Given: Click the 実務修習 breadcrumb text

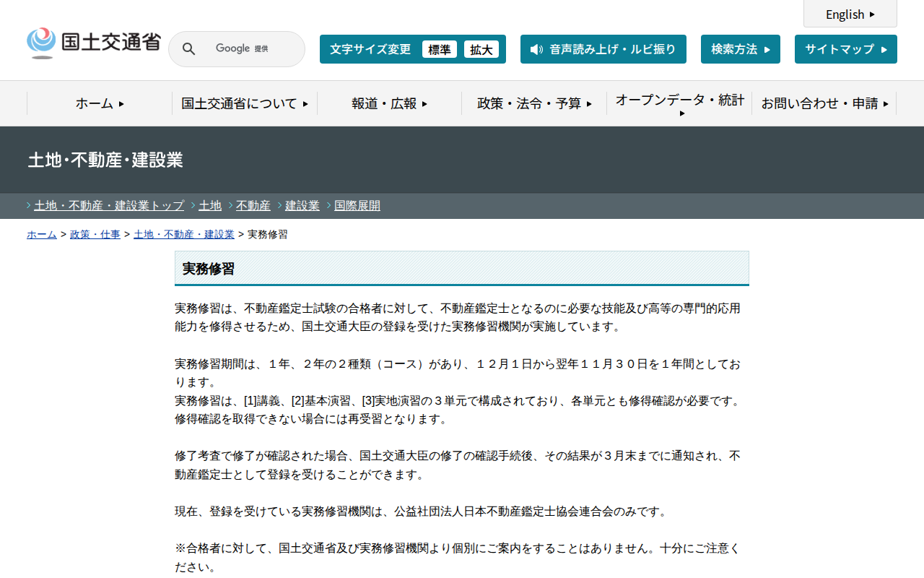Looking at the screenshot, I should click(x=268, y=234).
